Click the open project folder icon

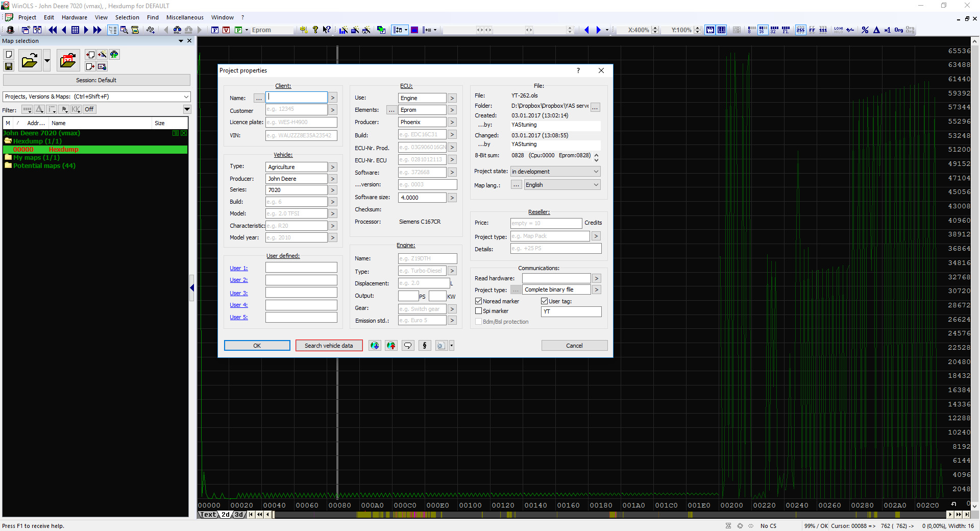30,61
